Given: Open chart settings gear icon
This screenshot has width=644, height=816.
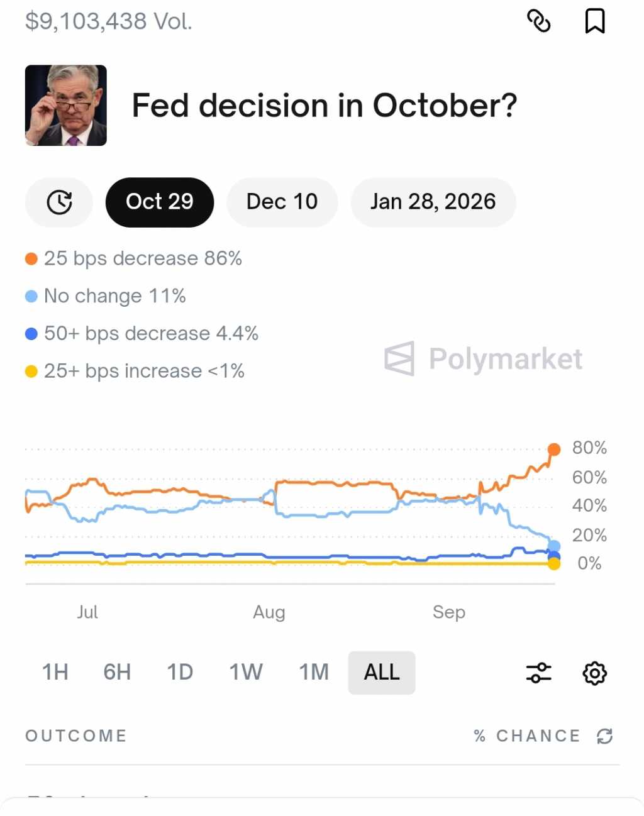Looking at the screenshot, I should (594, 673).
